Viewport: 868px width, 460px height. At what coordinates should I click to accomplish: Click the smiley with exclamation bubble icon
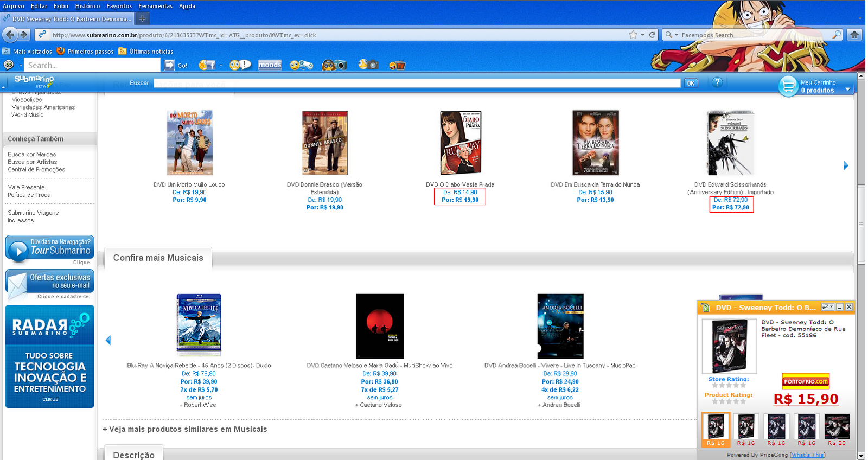point(240,65)
